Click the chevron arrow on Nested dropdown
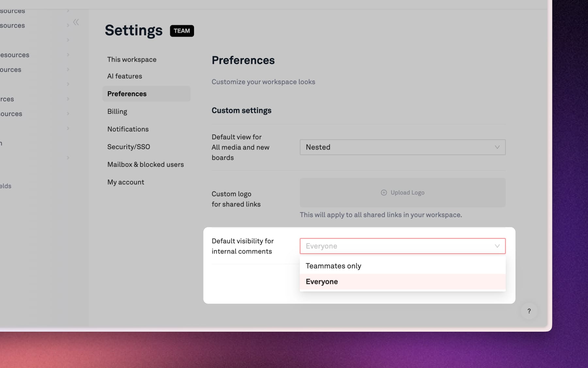The width and height of the screenshot is (588, 368). click(x=497, y=147)
